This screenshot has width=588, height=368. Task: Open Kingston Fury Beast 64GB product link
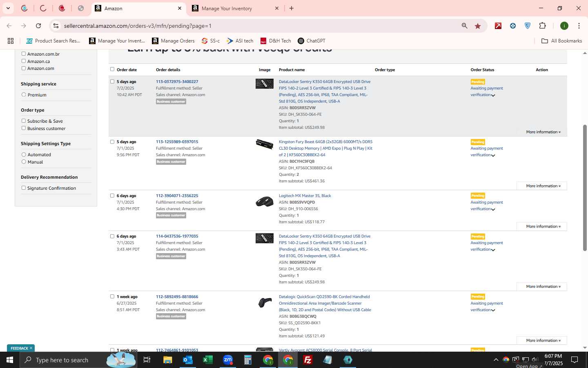[325, 148]
